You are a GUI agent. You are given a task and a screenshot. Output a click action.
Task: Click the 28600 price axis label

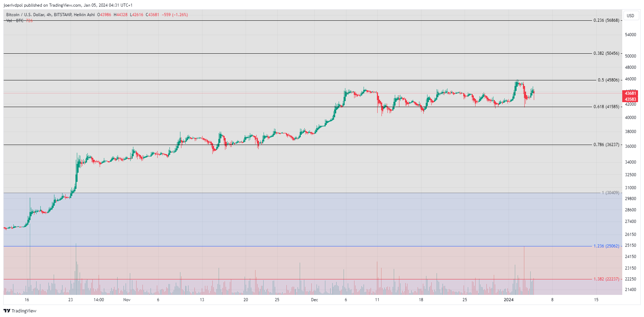pyautogui.click(x=630, y=210)
